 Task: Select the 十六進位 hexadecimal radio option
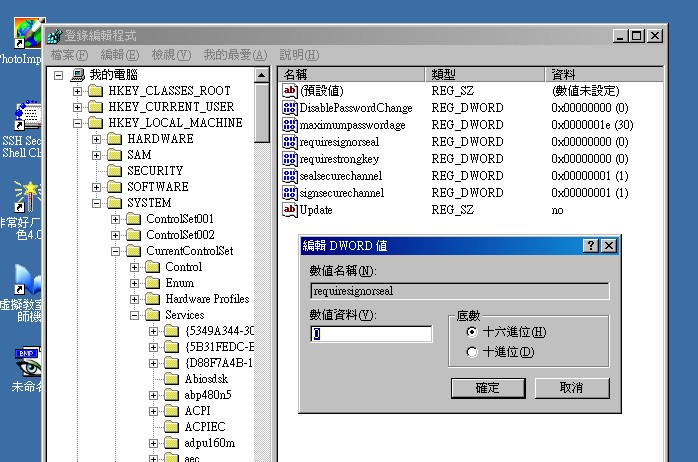point(472,332)
